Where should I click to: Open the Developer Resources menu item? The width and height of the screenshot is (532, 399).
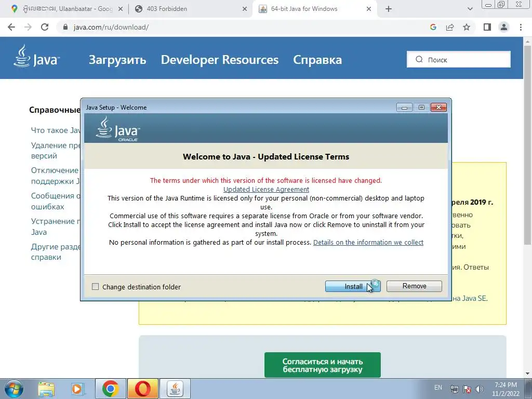tap(220, 60)
